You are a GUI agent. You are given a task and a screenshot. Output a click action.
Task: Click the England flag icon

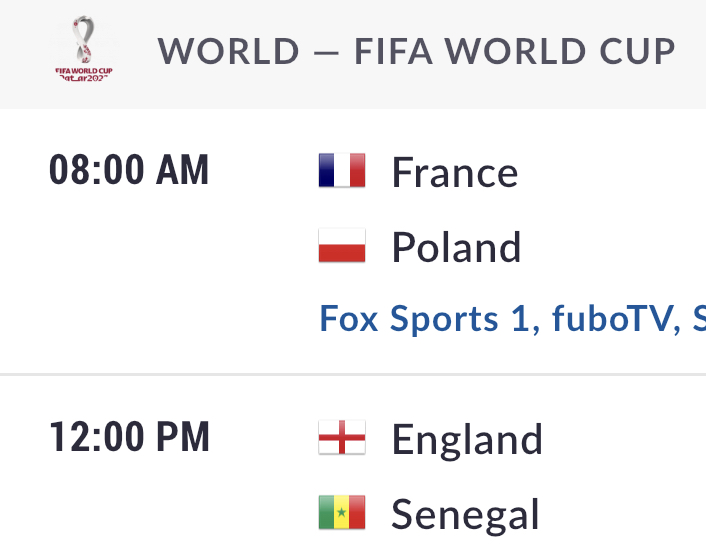tap(342, 437)
